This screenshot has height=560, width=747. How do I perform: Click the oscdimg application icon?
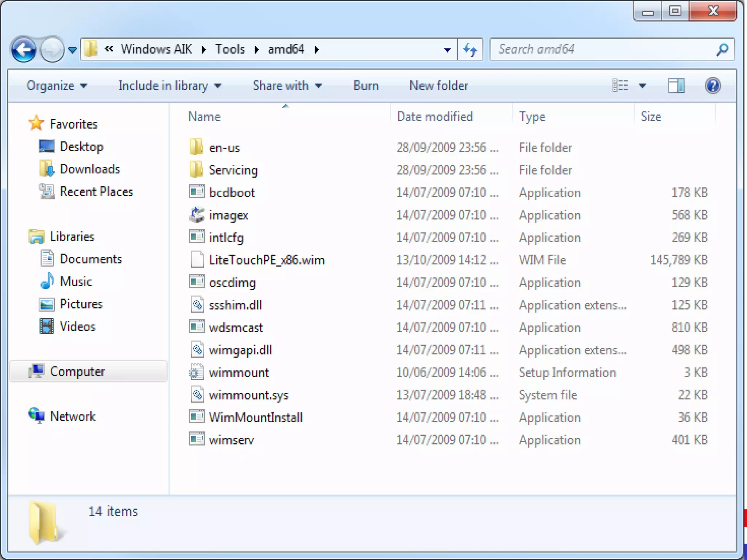pos(197,282)
